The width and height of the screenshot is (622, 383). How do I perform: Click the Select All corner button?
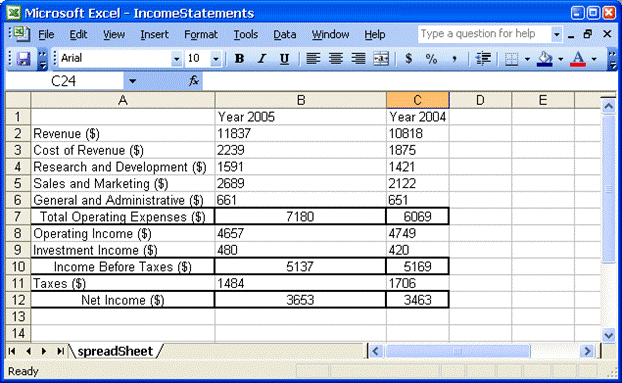[18, 100]
